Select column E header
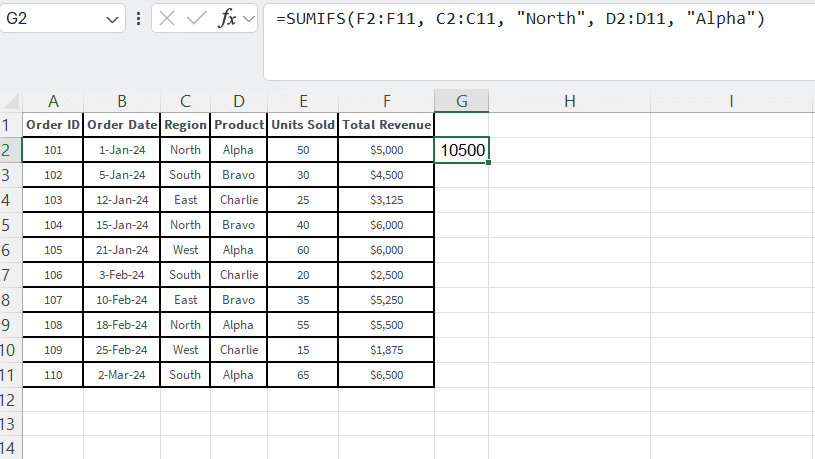This screenshot has height=459, width=815. (x=303, y=101)
